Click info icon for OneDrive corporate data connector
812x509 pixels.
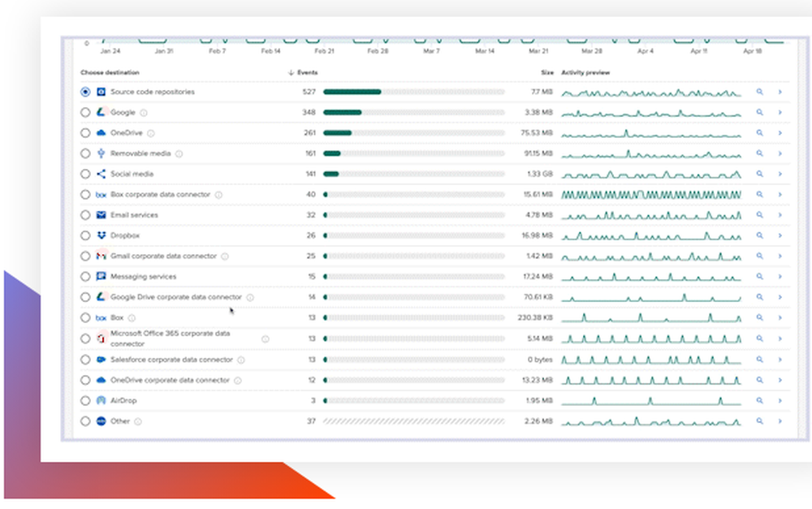(x=238, y=381)
